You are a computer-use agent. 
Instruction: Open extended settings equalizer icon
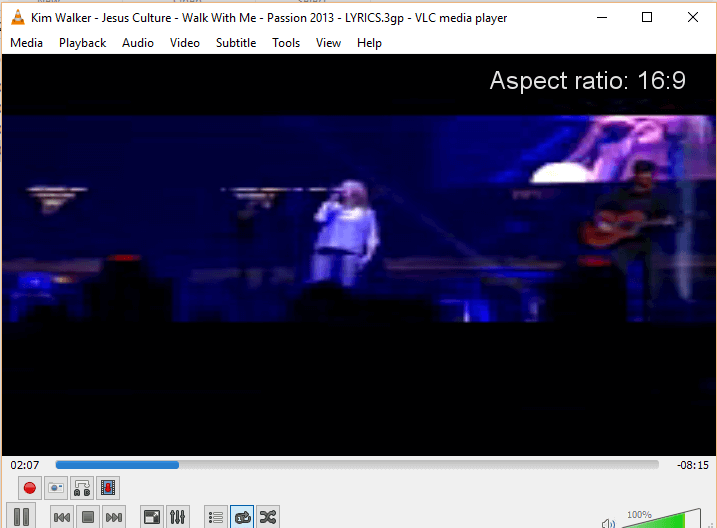tap(177, 517)
